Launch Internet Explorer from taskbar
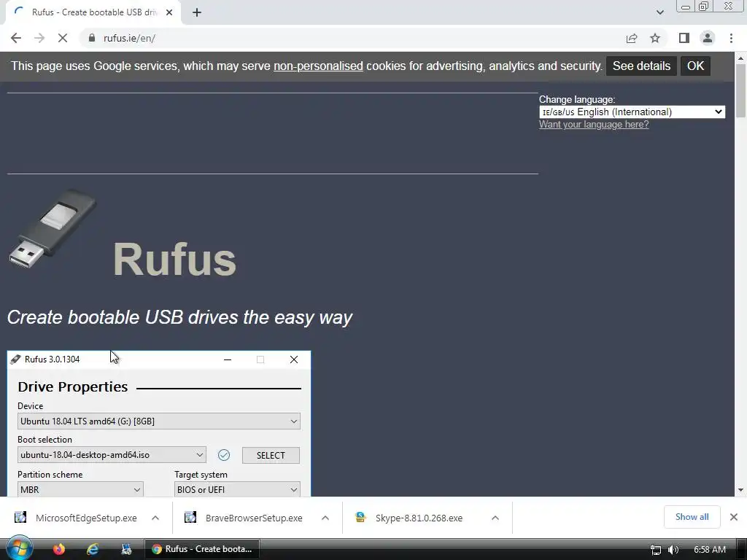Screen dimensions: 747x560 pos(93,549)
